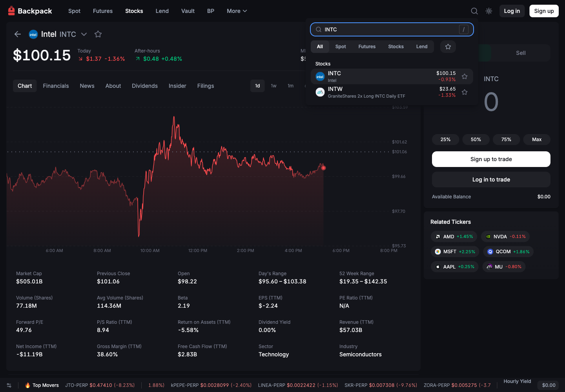Set order size to Max
Viewport: 565px width, 392px height.
537,140
